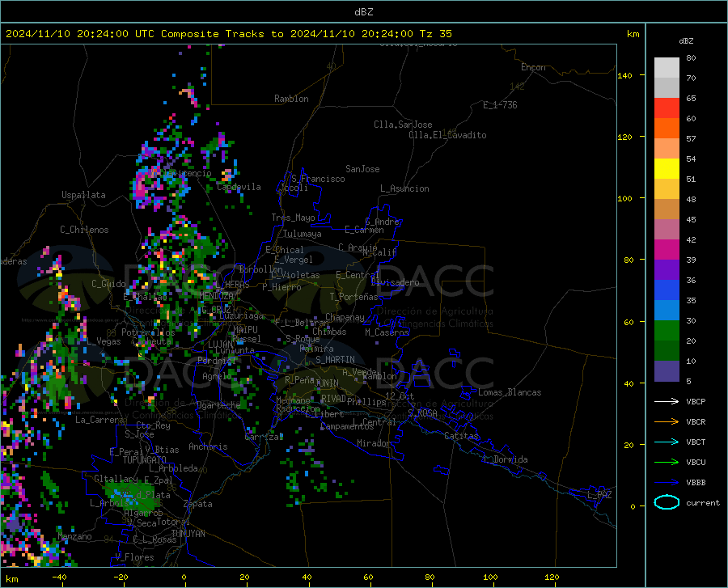The height and width of the screenshot is (588, 728).
Task: Click the 'Encon' map label
Action: (x=533, y=67)
